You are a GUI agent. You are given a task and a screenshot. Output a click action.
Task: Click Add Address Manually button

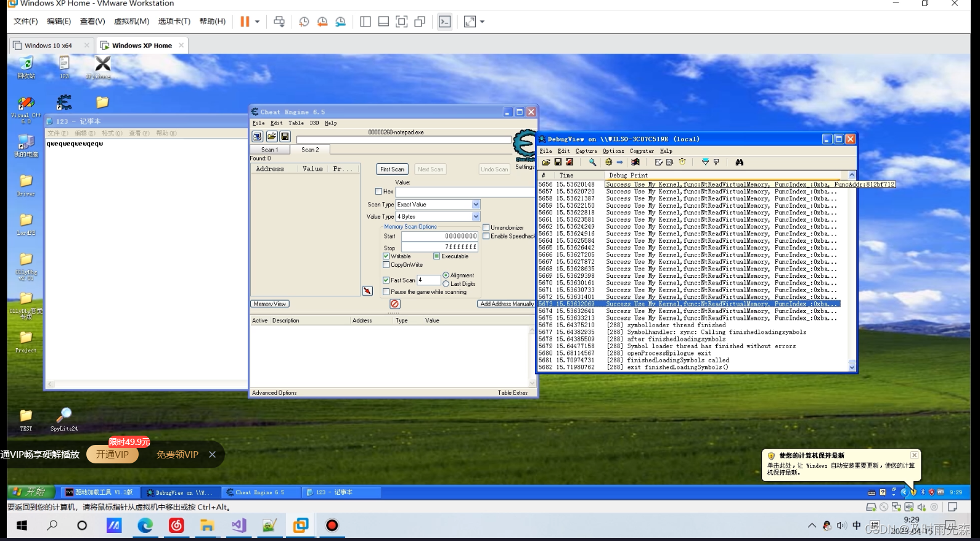[x=507, y=304]
